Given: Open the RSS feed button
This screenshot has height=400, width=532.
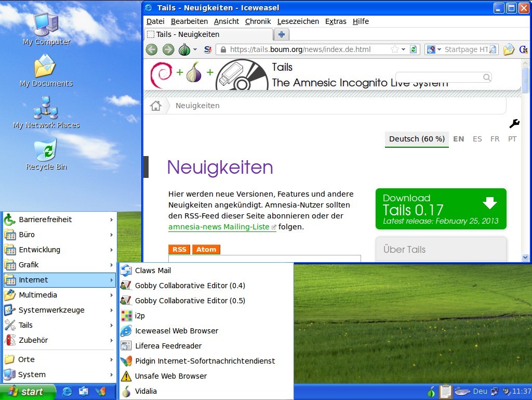Looking at the screenshot, I should (x=179, y=249).
